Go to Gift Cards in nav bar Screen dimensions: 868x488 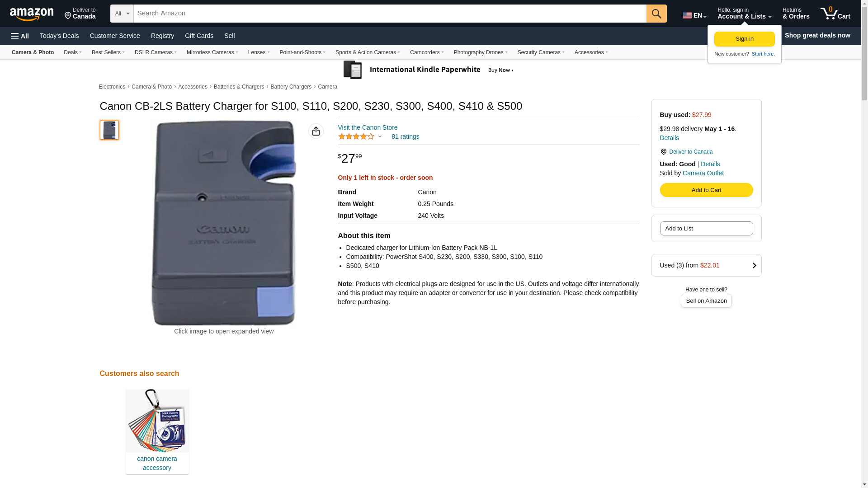(x=199, y=36)
